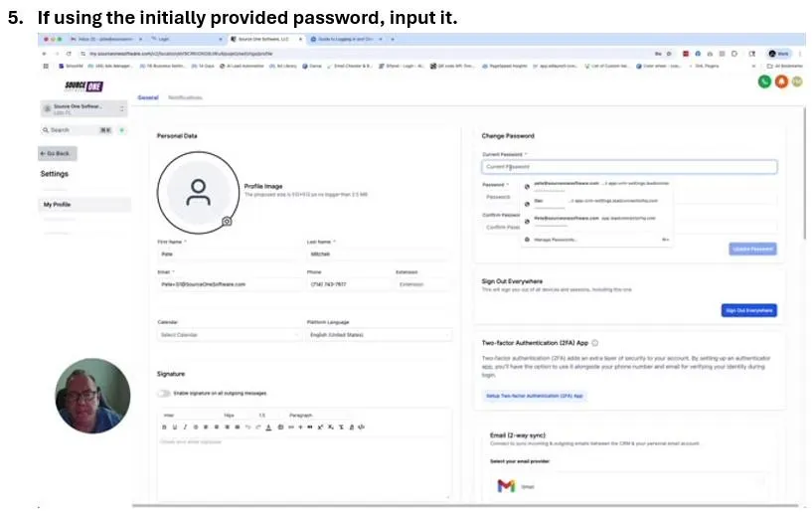Screen dimensions: 812x512
Task: Open the orange notification bell icon
Action: click(x=781, y=82)
